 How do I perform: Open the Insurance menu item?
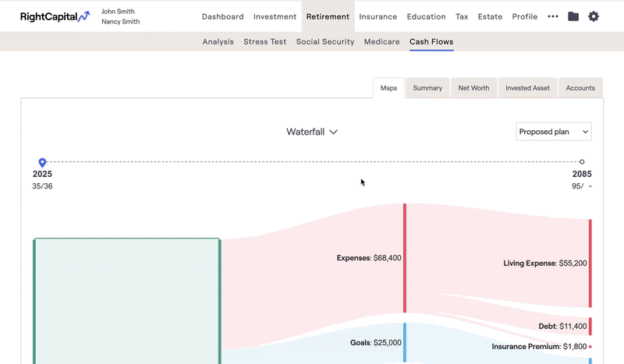coord(378,16)
